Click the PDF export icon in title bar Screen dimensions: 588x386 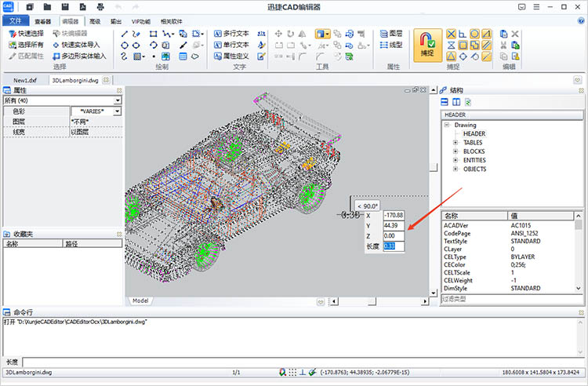coord(82,7)
